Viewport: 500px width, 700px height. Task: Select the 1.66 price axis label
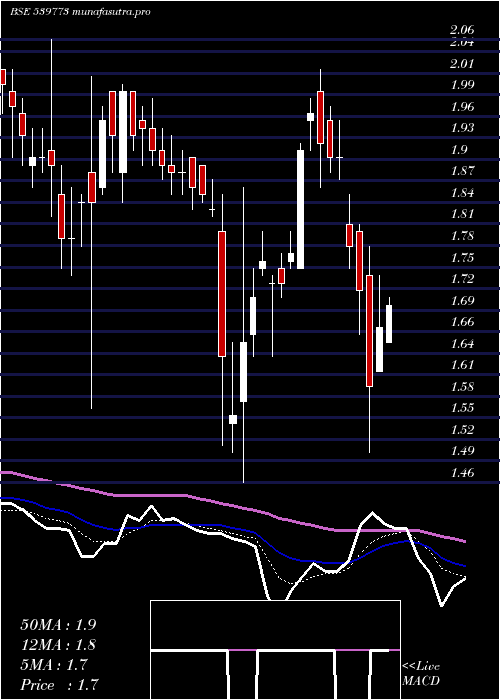coord(462,322)
